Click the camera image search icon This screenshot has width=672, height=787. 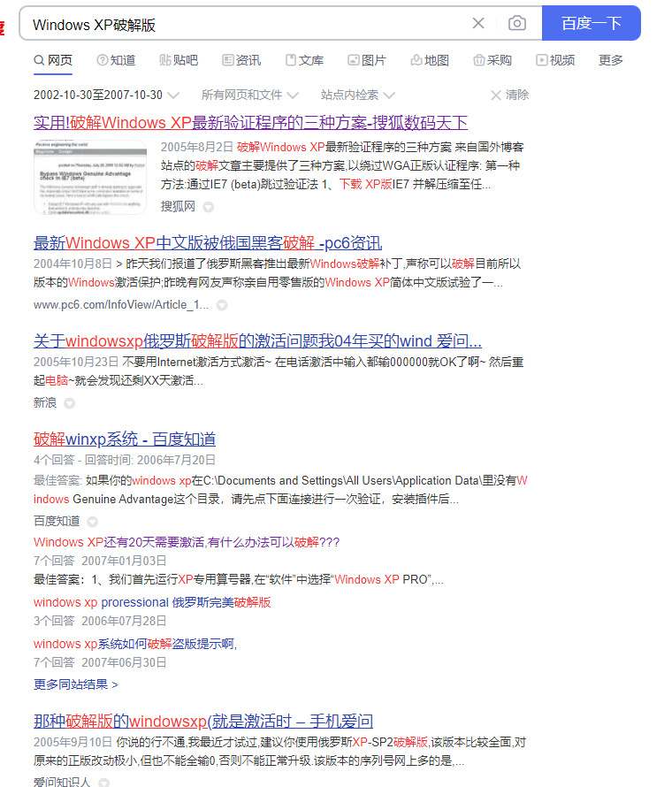pos(517,24)
